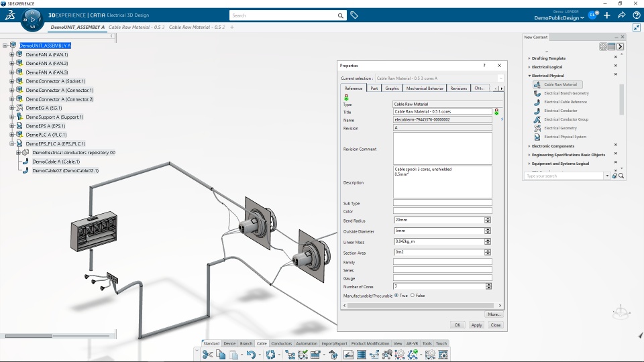Click the horizontal scrollbar in Properties dialog

[421, 306]
